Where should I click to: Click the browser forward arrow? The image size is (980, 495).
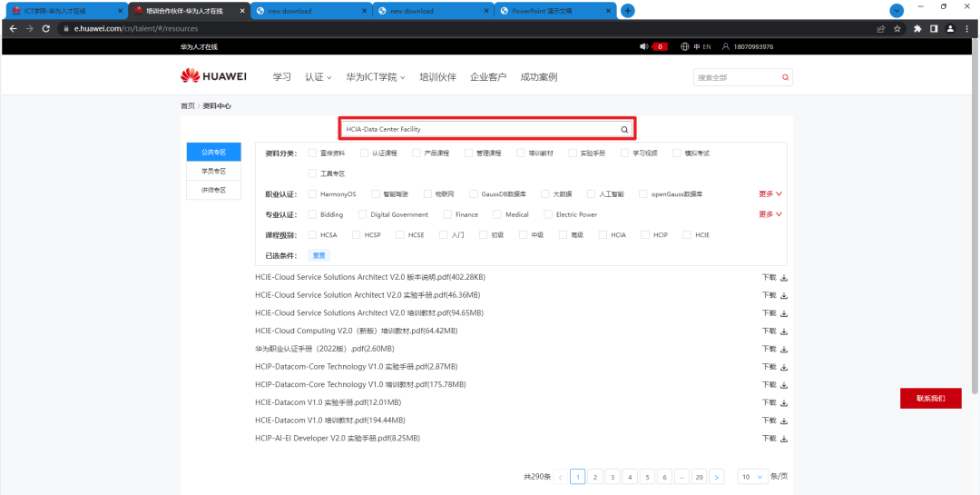pyautogui.click(x=29, y=29)
